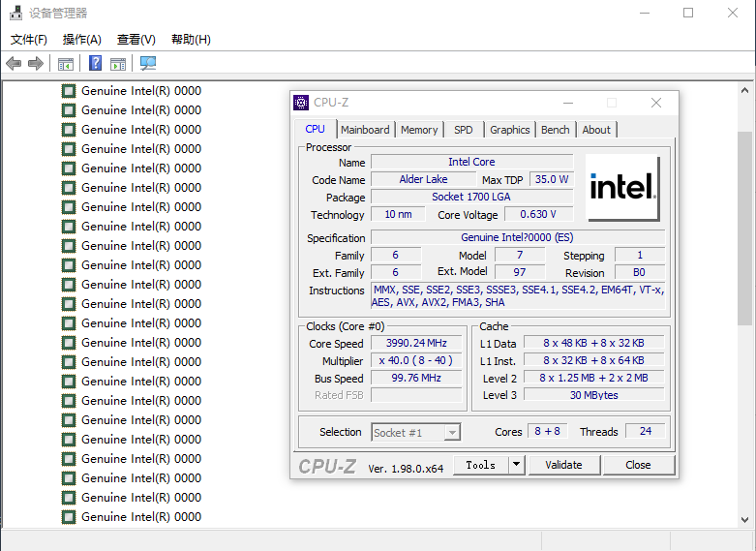Screen dimensions: 756x551
Task: Click the L1 Data 8 x 48 KB value
Action: (594, 343)
